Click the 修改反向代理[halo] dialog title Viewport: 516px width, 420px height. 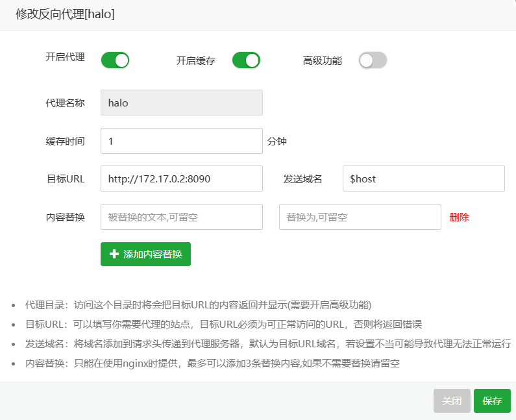(65, 14)
